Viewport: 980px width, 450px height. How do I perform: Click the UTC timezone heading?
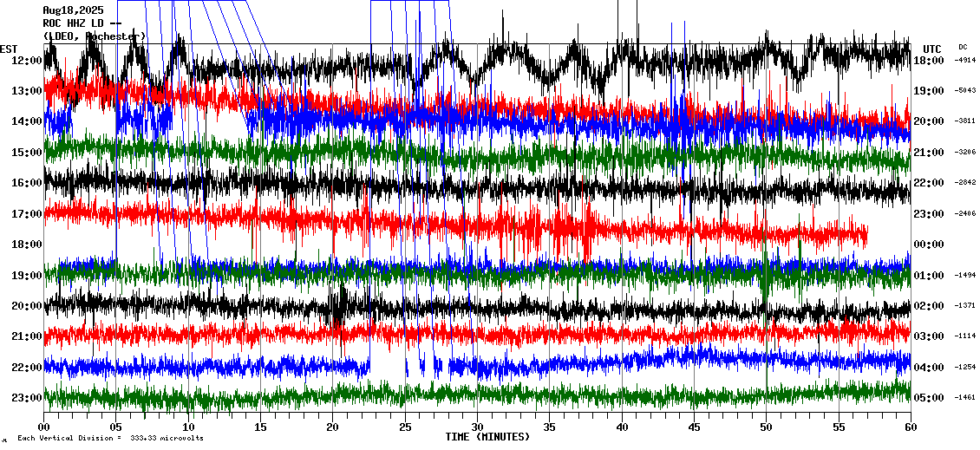[932, 49]
